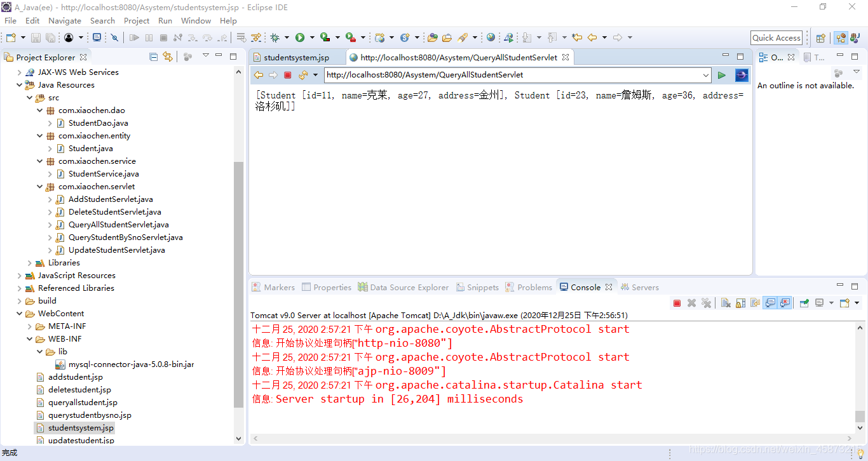Click Save All toolbar icon

point(50,37)
